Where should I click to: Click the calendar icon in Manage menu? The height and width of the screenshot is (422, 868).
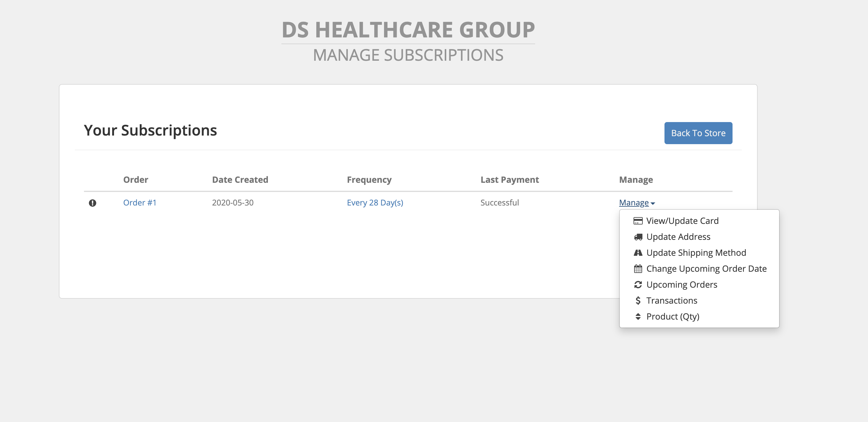pos(638,269)
